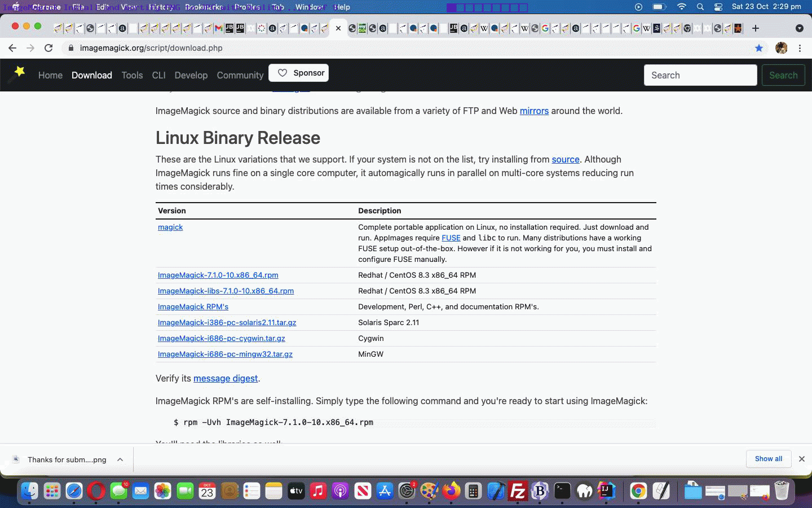Download the i686-pc-mingw32.tar.gz file
Viewport: 812px width, 508px height.
(225, 354)
